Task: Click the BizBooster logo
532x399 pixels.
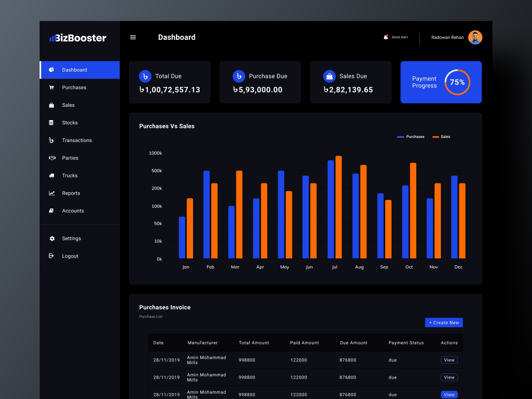Action: point(78,38)
